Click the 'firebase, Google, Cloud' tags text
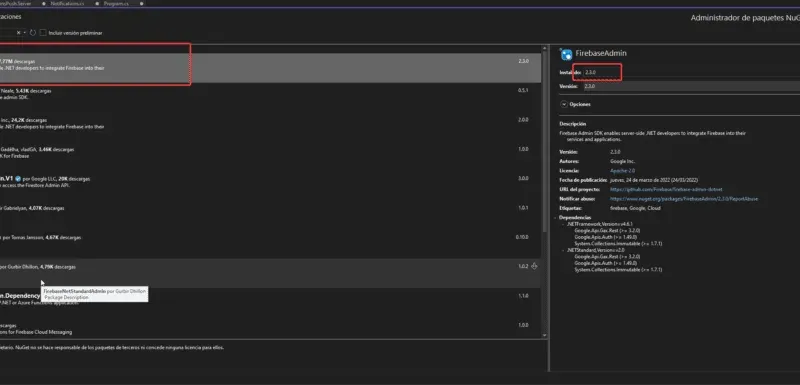Screen dimensions: 800x385 [635, 208]
